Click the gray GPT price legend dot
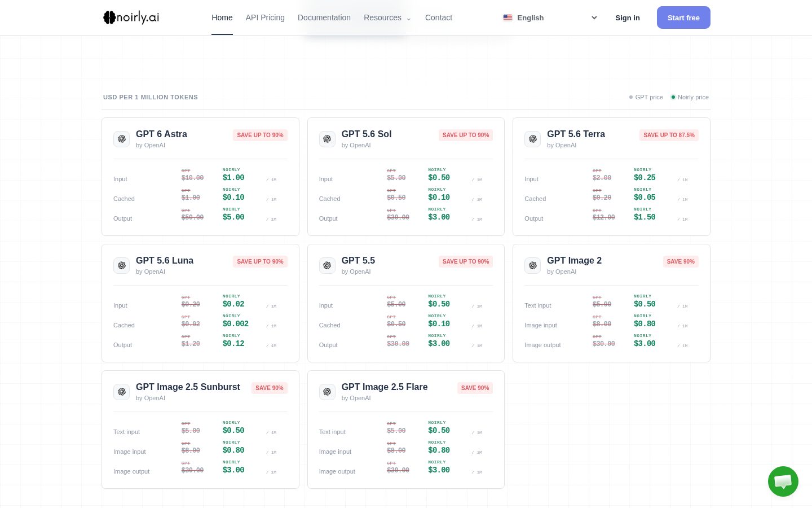Image resolution: width=812 pixels, height=508 pixels. (x=631, y=97)
